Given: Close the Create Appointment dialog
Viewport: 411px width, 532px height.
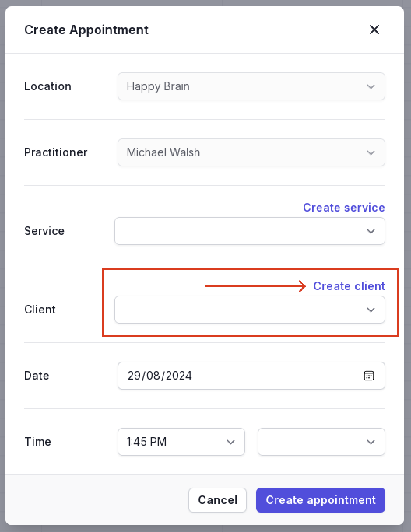Looking at the screenshot, I should [374, 30].
